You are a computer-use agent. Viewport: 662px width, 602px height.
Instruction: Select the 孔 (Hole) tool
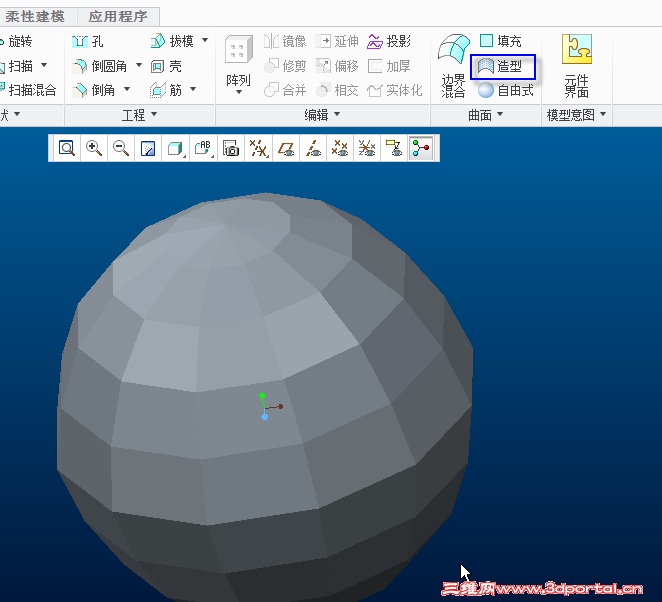tap(88, 41)
